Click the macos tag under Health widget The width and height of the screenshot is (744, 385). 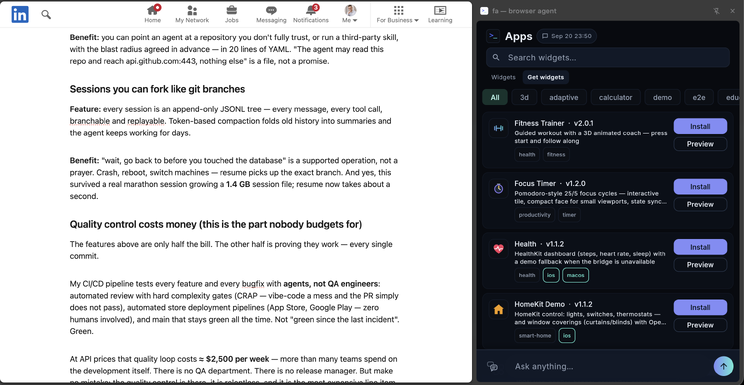coord(576,275)
